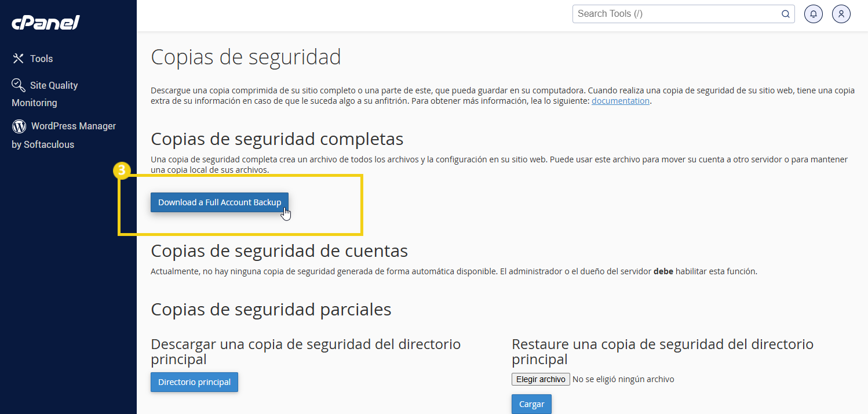Viewport: 868px width, 414px height.
Task: Open the Tools wrench icon in sidebar
Action: (19, 59)
